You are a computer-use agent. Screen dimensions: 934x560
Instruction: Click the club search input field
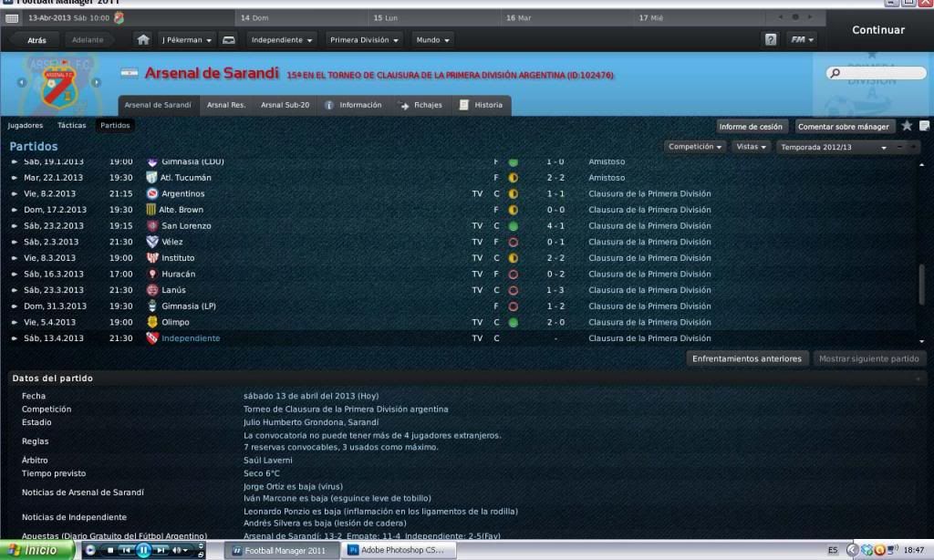click(x=877, y=73)
